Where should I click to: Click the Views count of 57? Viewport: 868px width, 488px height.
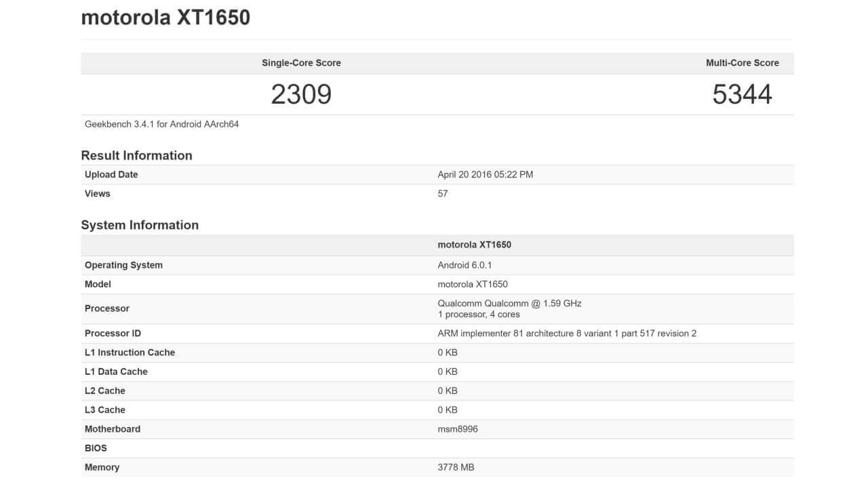(x=443, y=193)
